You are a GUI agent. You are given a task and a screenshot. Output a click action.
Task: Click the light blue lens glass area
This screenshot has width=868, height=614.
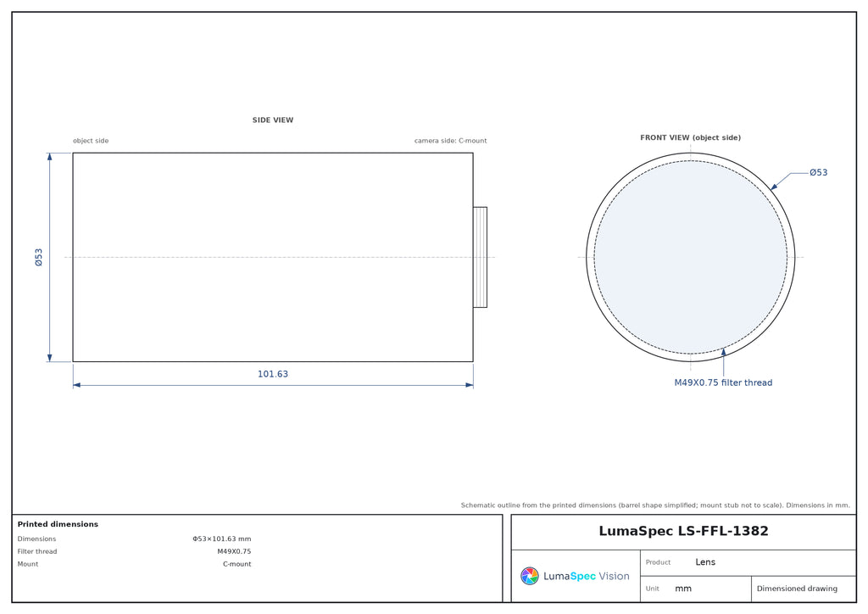click(x=690, y=257)
